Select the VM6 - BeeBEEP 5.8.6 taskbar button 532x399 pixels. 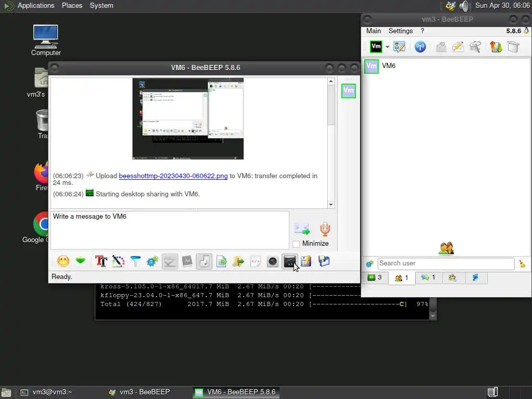coord(236,392)
